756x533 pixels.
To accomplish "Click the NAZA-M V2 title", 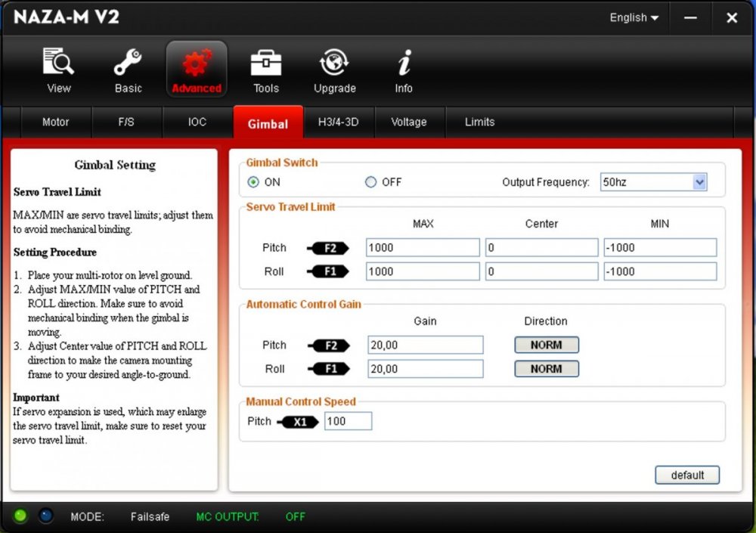I will (66, 17).
